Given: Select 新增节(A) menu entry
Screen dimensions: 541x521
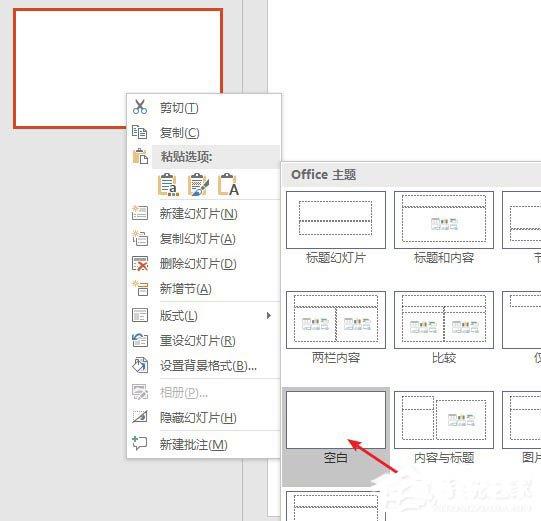Looking at the screenshot, I should tap(204, 289).
